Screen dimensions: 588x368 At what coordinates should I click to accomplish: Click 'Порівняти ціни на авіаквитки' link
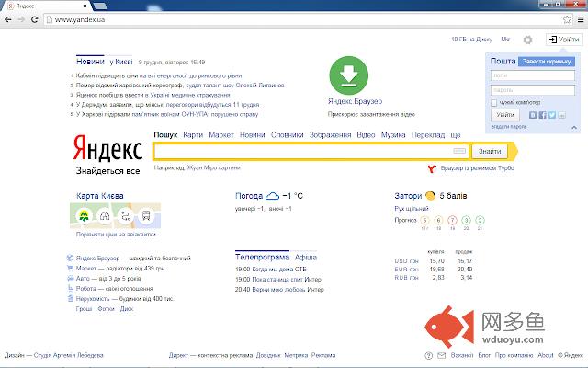click(116, 235)
